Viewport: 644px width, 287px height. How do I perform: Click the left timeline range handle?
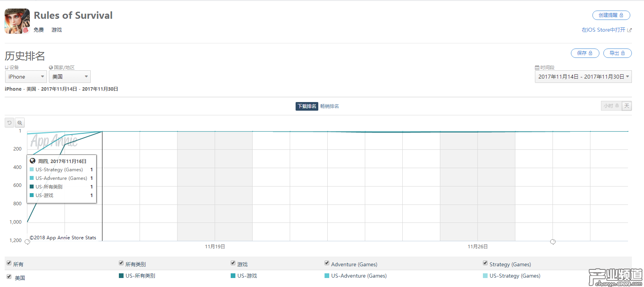click(x=27, y=242)
